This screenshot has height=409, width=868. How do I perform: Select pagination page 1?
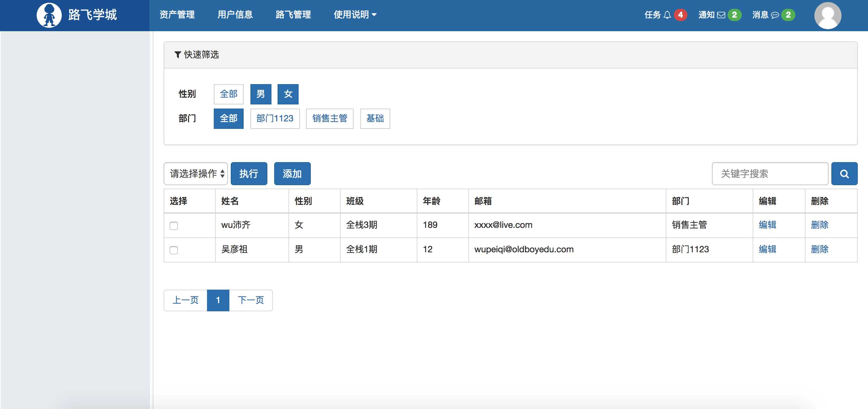point(218,300)
